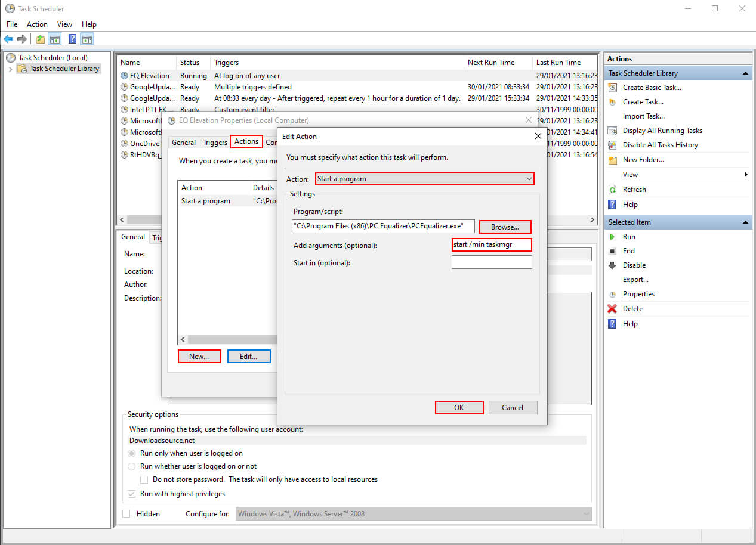Expand the Task Scheduler Library tree node
Image resolution: width=756 pixels, height=545 pixels.
11,69
